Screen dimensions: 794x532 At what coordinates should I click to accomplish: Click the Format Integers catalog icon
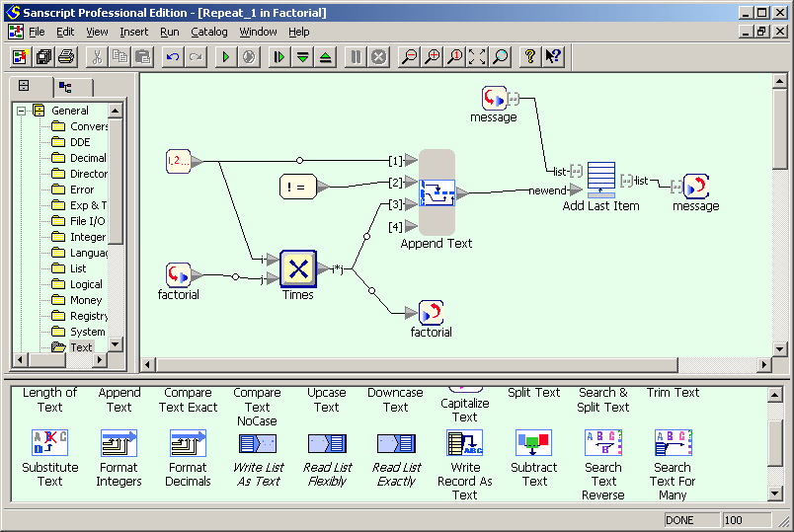pyautogui.click(x=119, y=442)
